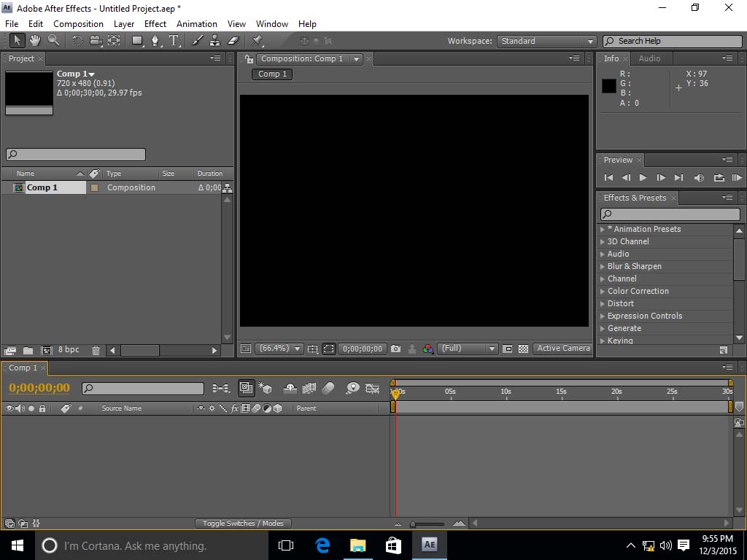Image resolution: width=747 pixels, height=560 pixels.
Task: Select the Eraser tool
Action: click(233, 41)
